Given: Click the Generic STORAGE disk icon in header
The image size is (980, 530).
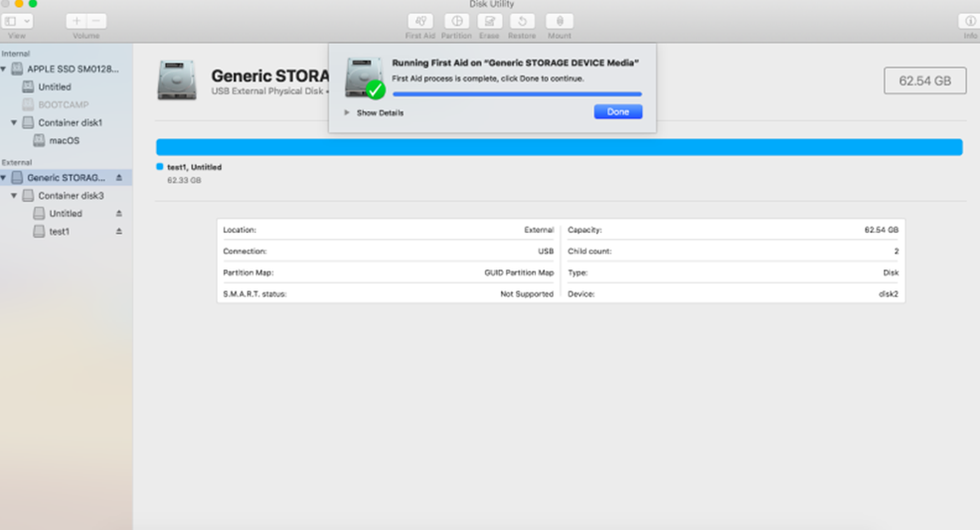Looking at the screenshot, I should click(177, 80).
